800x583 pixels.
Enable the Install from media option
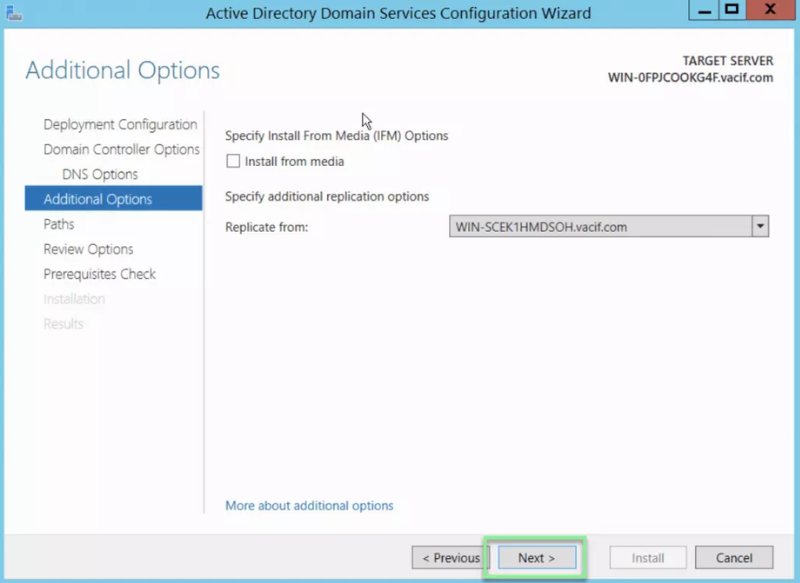232,161
